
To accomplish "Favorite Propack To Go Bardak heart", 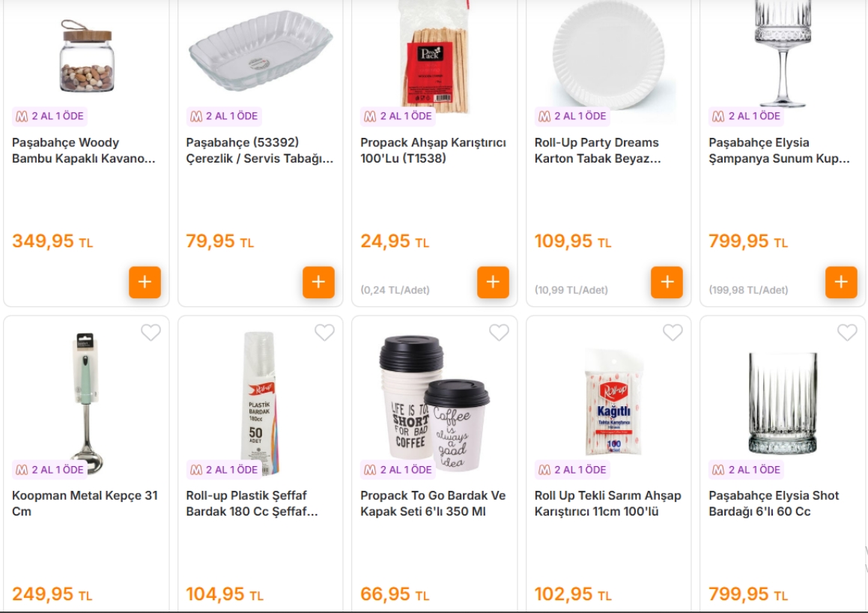I will click(x=499, y=332).
